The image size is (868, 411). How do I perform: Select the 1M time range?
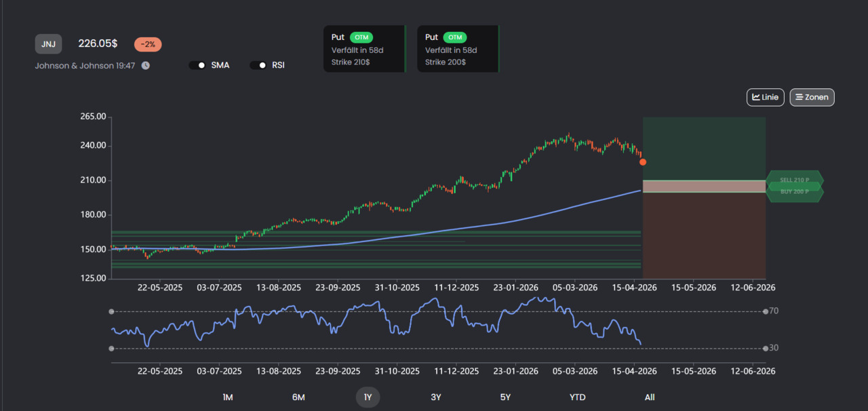(228, 397)
